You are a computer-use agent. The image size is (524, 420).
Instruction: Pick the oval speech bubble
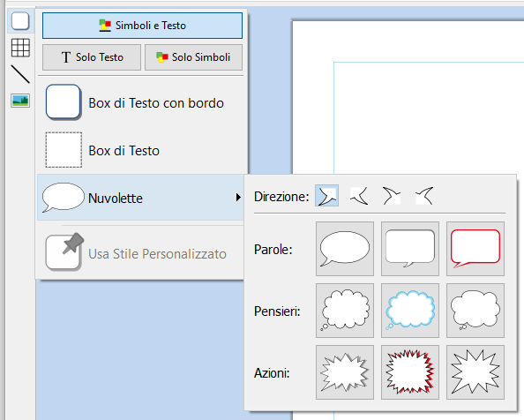(345, 249)
